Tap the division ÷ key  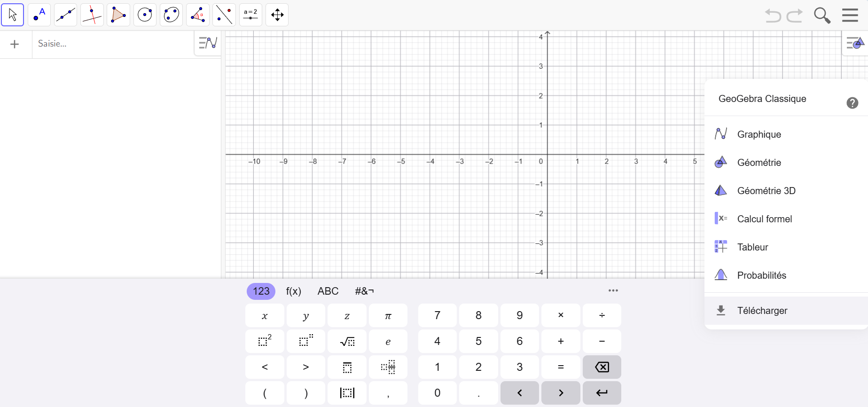point(602,315)
